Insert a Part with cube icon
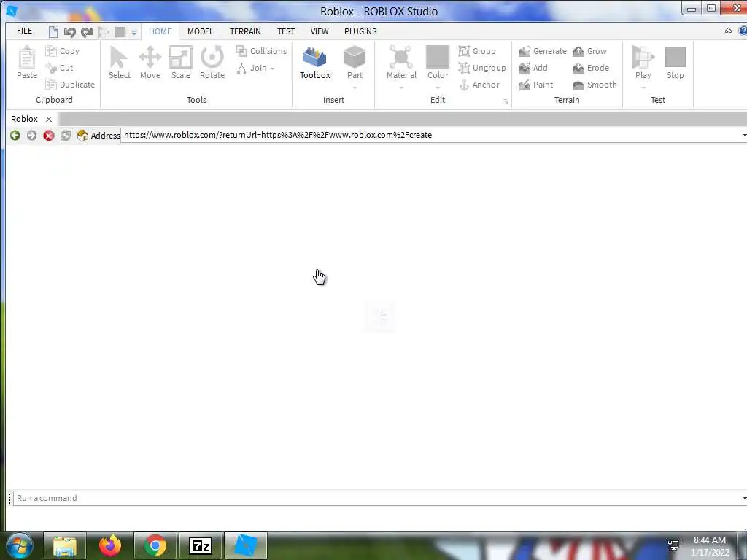 point(355,58)
